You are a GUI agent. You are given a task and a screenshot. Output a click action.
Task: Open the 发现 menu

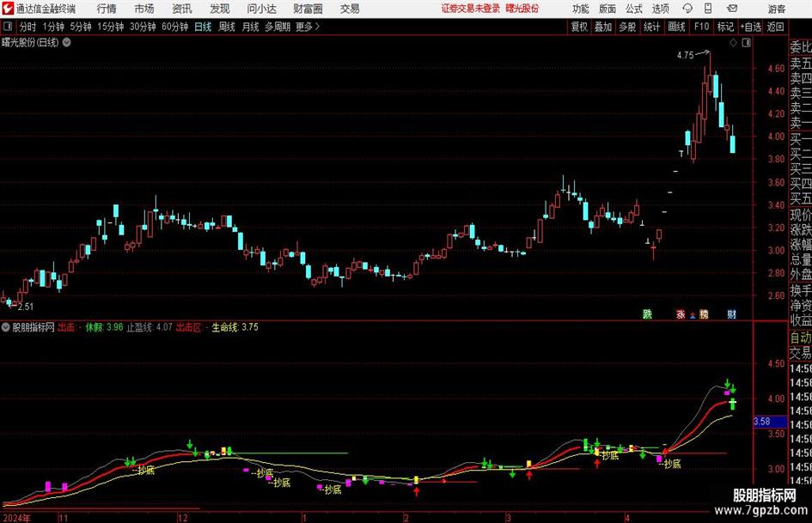tap(220, 9)
